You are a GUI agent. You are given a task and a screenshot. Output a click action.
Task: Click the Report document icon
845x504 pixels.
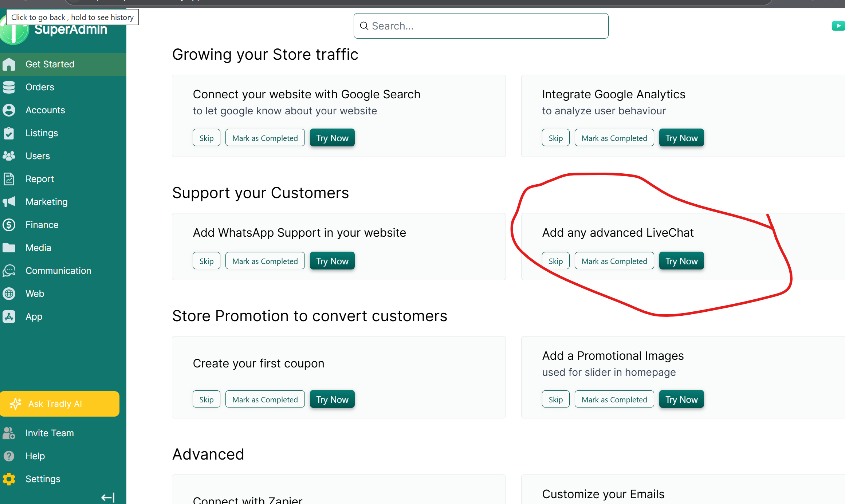9,179
